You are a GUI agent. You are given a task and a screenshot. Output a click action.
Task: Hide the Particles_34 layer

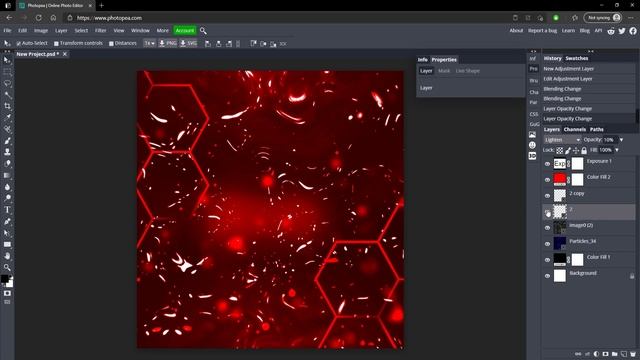pyautogui.click(x=547, y=244)
